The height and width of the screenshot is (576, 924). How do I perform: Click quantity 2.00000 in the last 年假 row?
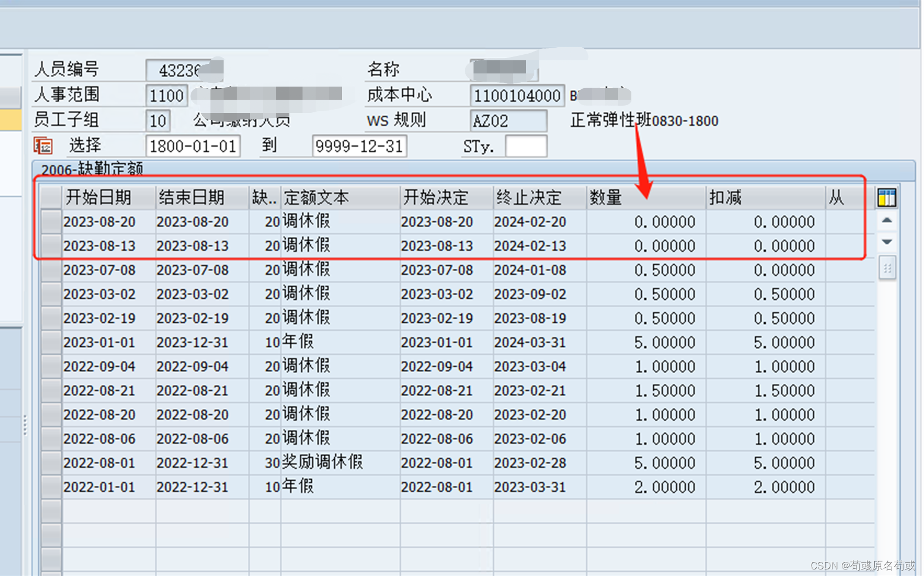646,487
